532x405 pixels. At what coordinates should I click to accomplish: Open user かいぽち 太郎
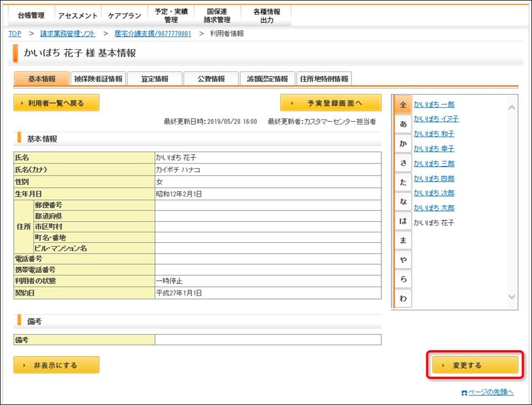coord(434,208)
